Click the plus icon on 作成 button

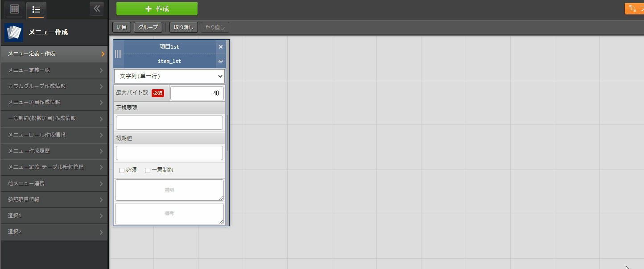[149, 8]
